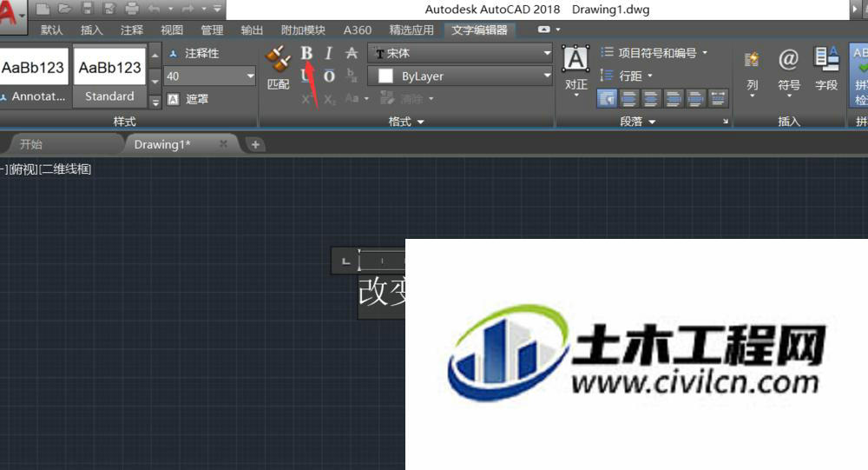Screen dimensions: 868x470
Task: Click the Superscript icon
Action: pos(306,99)
